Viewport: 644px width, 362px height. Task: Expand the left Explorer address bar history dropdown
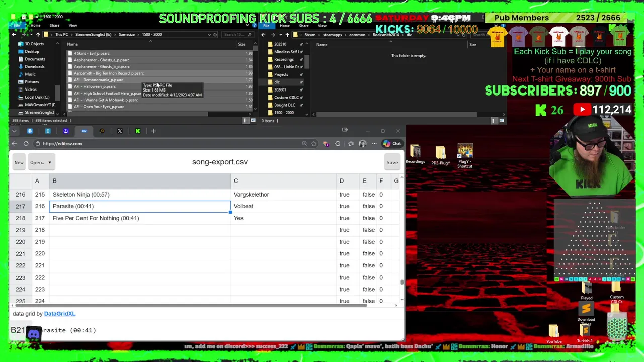tap(209, 35)
